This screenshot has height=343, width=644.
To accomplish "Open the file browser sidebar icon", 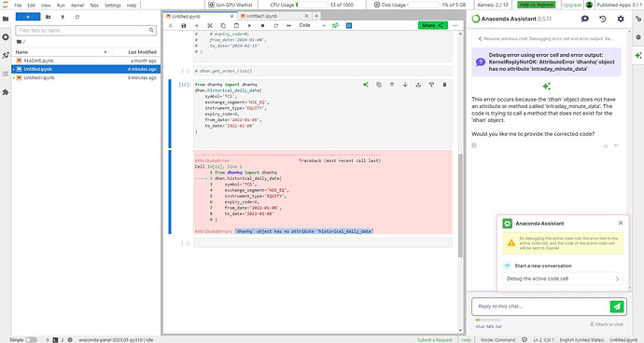I will pos(6,19).
